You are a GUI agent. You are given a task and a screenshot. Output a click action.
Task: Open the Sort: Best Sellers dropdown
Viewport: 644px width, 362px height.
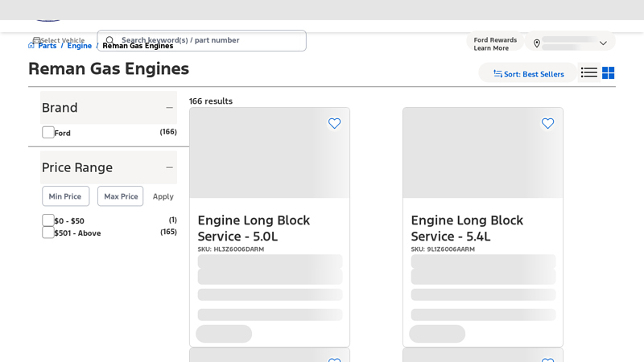pos(528,74)
